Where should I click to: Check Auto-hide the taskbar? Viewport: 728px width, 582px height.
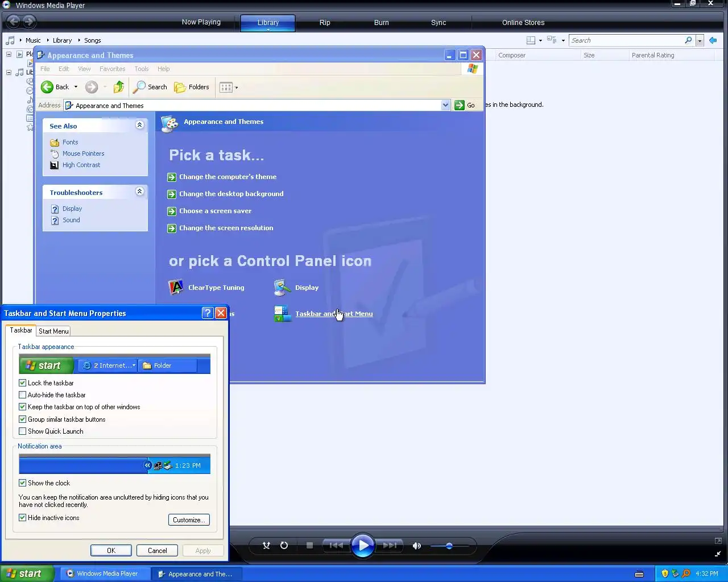[x=23, y=395]
